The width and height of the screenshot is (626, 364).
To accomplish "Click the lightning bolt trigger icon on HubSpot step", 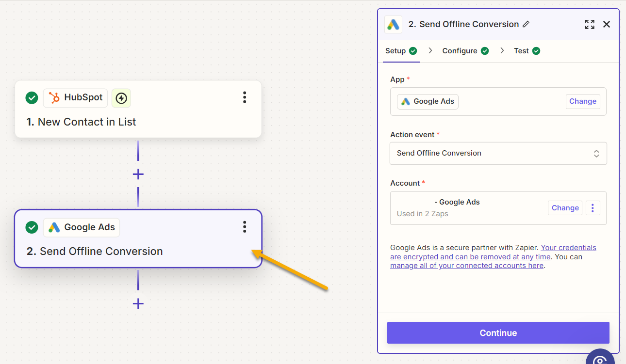I will click(121, 98).
